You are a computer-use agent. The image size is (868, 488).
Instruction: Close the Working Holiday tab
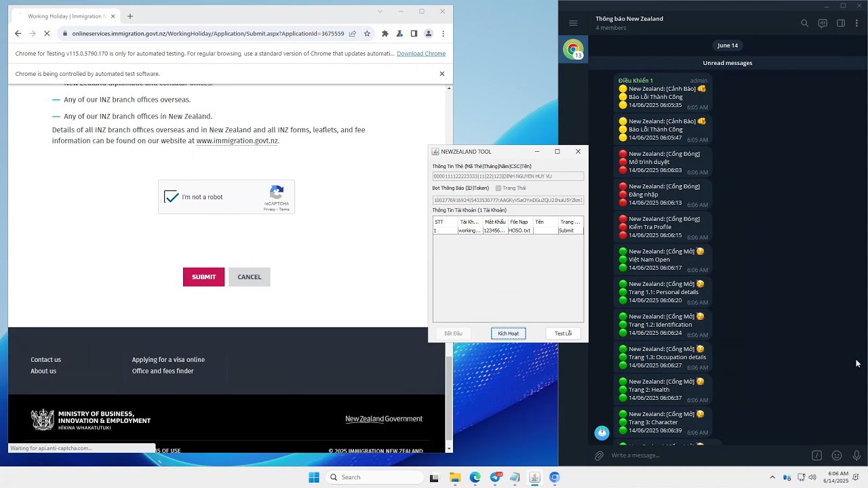point(113,16)
